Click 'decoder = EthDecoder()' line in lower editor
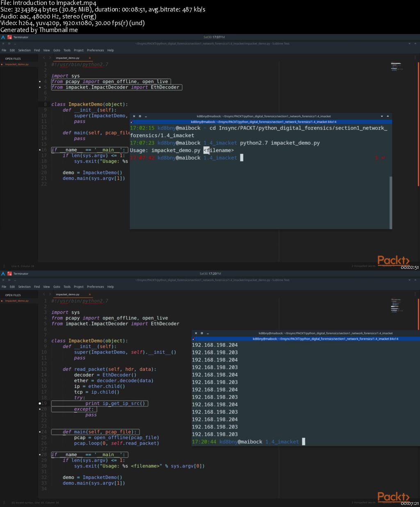The image size is (420, 507). click(105, 375)
